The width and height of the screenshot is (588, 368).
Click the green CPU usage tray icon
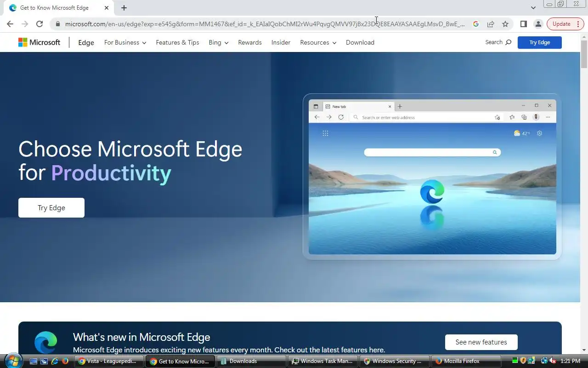click(x=515, y=361)
